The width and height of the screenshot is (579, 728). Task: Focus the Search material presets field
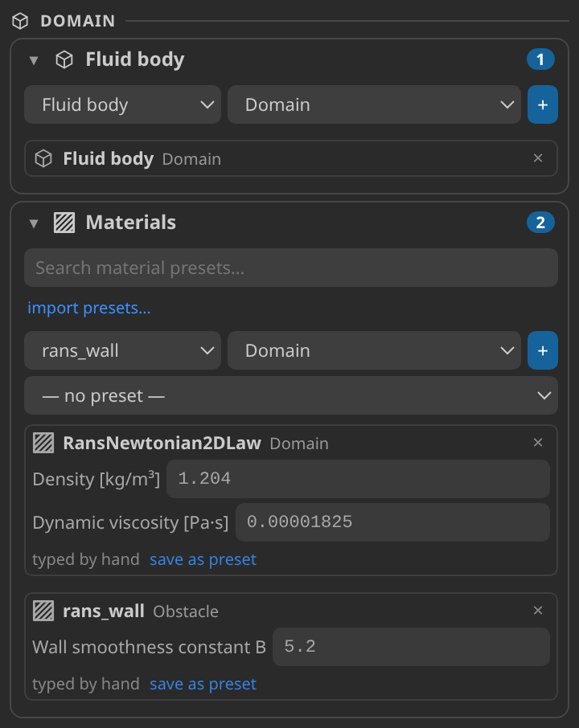tap(291, 268)
